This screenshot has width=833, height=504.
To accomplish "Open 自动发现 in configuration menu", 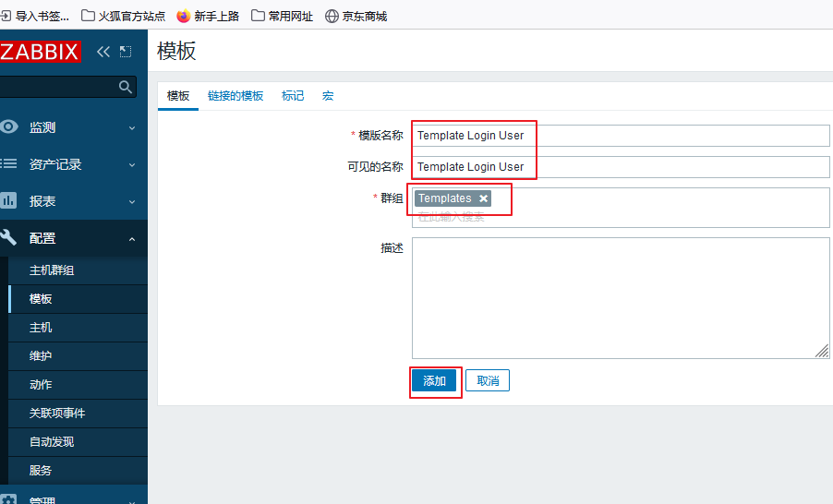I will point(78,442).
